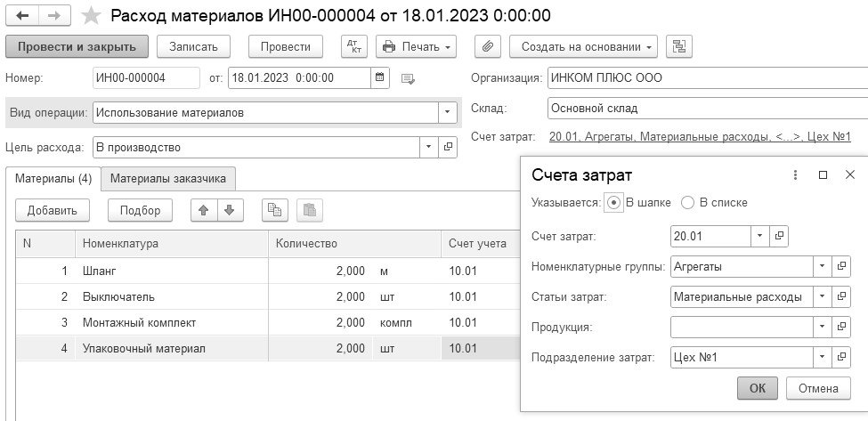
Task: Expand the Цель расхода dropdown arrow
Action: click(428, 148)
